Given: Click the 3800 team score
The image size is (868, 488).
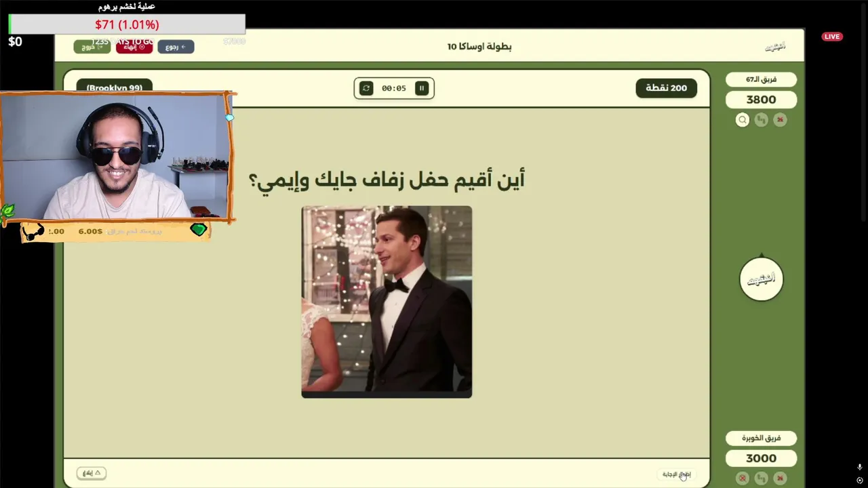Looking at the screenshot, I should pyautogui.click(x=761, y=100).
